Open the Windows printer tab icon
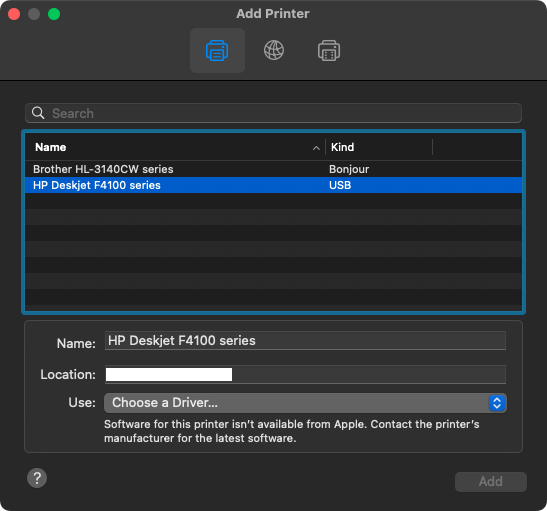 329,51
